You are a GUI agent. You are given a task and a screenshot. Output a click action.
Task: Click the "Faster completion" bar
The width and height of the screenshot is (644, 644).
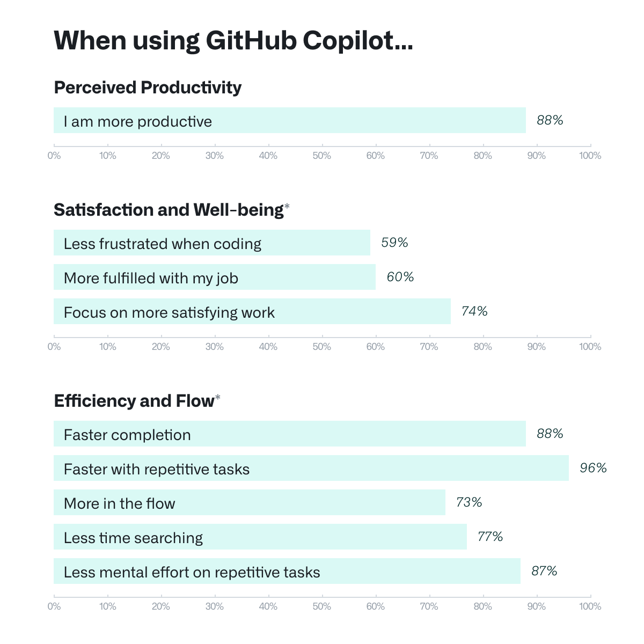coord(290,434)
